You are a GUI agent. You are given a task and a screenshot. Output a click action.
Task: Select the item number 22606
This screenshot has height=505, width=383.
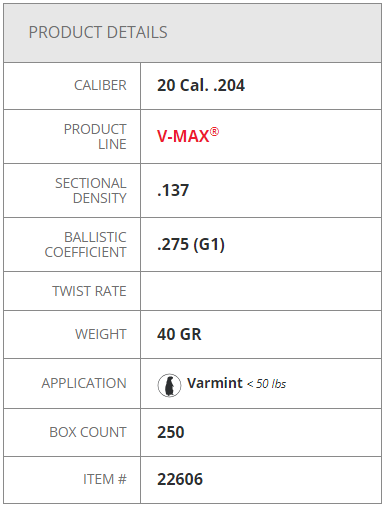pos(180,479)
